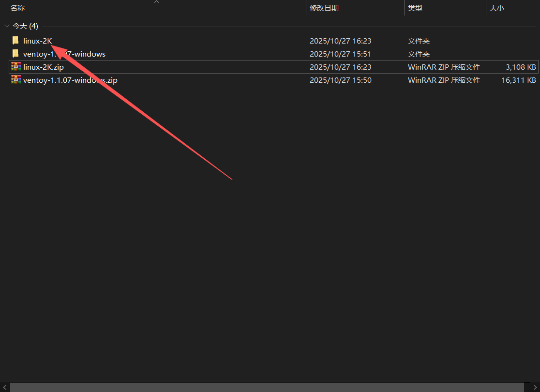Click the horizontal scrollbar thumb
The height and width of the screenshot is (392, 540).
coord(266,387)
